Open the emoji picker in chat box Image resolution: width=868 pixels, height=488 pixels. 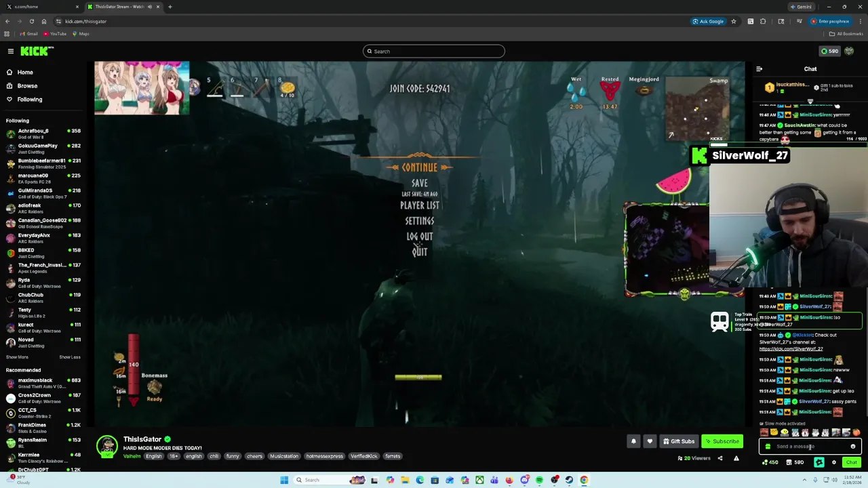[853, 447]
